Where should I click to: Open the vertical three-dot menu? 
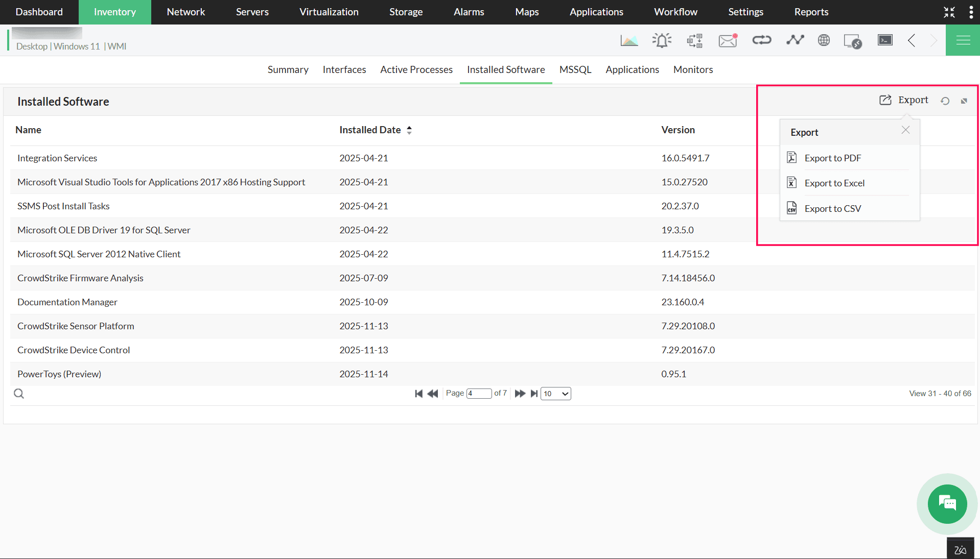click(971, 12)
